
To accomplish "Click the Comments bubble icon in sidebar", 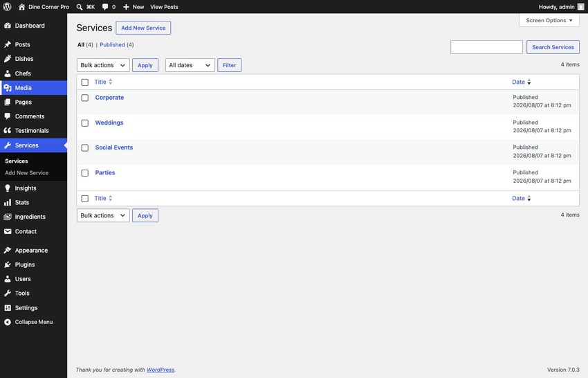I will pos(8,116).
